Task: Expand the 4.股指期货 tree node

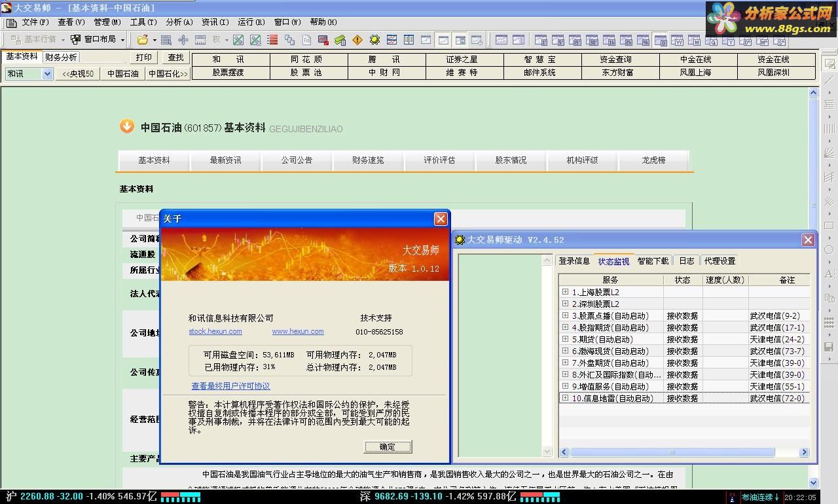Action: coord(565,327)
